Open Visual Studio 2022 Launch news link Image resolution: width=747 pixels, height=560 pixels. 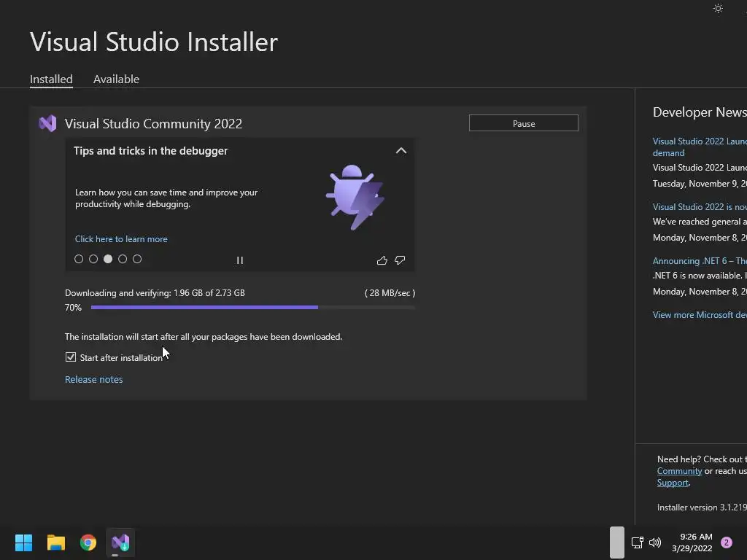(700, 147)
